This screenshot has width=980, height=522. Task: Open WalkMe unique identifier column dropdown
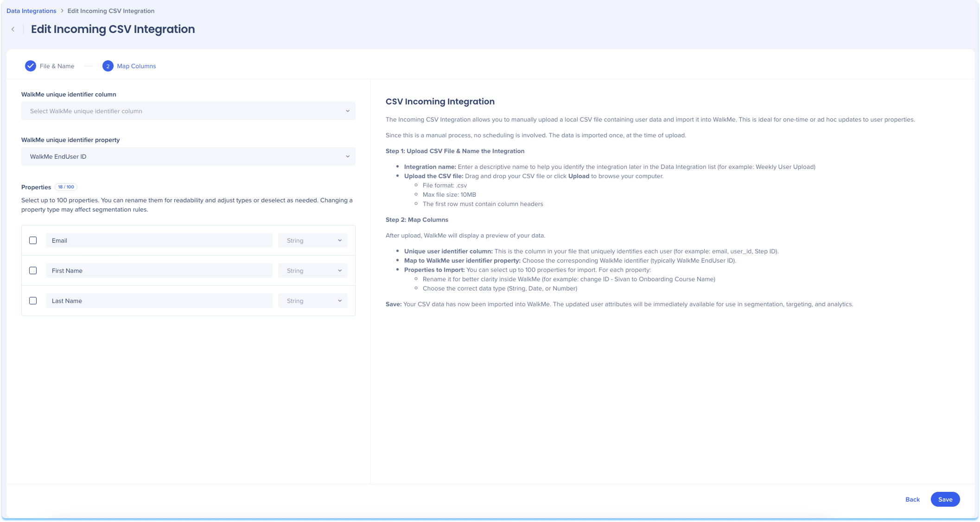click(x=188, y=111)
